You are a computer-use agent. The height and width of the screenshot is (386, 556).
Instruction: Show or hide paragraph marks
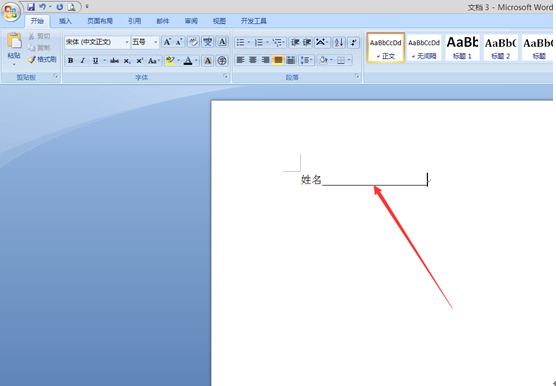354,43
